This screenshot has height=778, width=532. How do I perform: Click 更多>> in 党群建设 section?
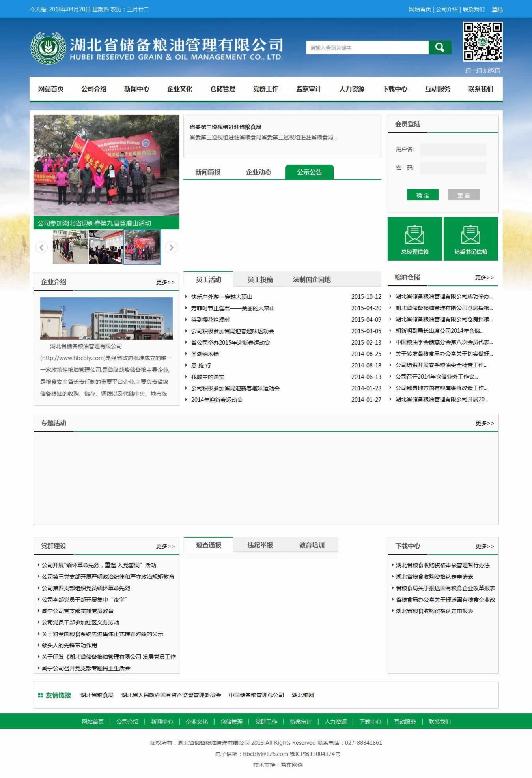click(x=165, y=546)
